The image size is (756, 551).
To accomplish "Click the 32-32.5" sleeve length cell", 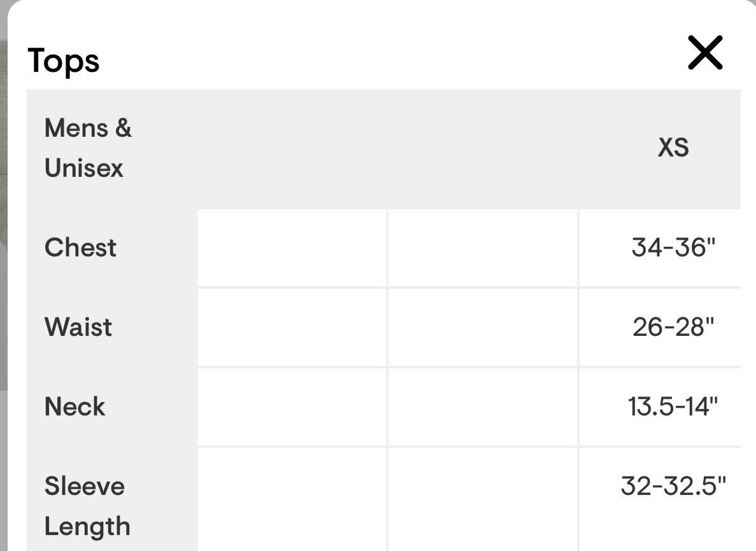I will click(x=673, y=486).
